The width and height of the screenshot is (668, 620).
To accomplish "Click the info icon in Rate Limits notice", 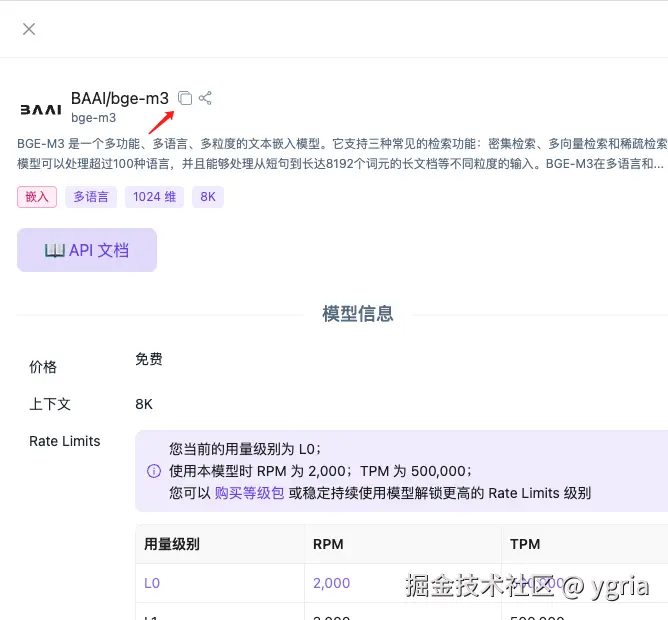I will tap(154, 471).
